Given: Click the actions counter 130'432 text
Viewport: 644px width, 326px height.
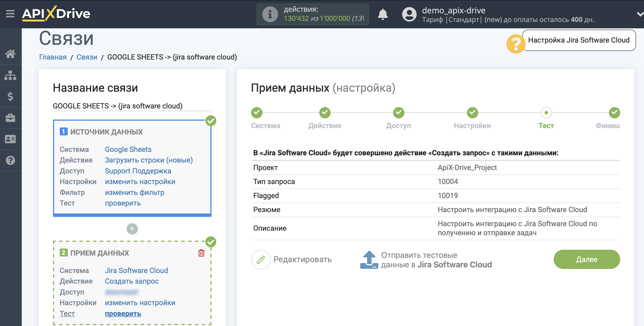Looking at the screenshot, I should (x=296, y=18).
